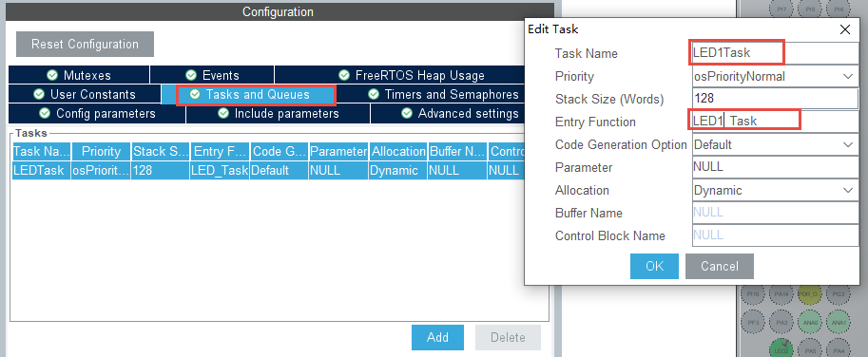The height and width of the screenshot is (357, 868).
Task: Expand the Code Generation Option dropdown
Action: (x=775, y=144)
